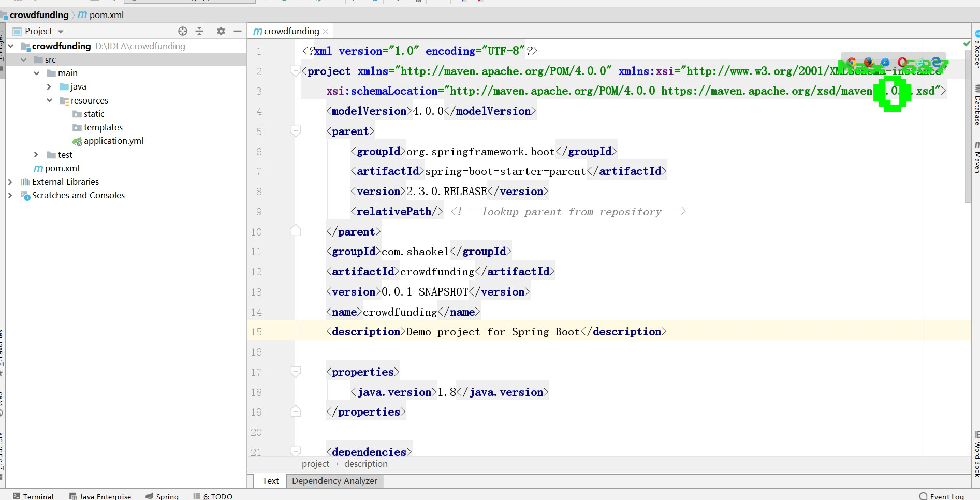Screen dimensions: 980x500
Task: Click the TODO list icon
Action: point(197,496)
